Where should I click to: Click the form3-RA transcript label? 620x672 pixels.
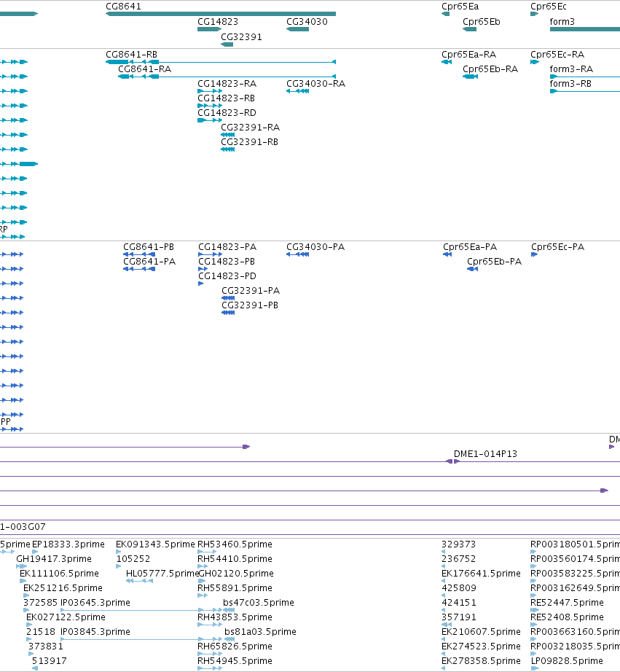tap(572, 69)
